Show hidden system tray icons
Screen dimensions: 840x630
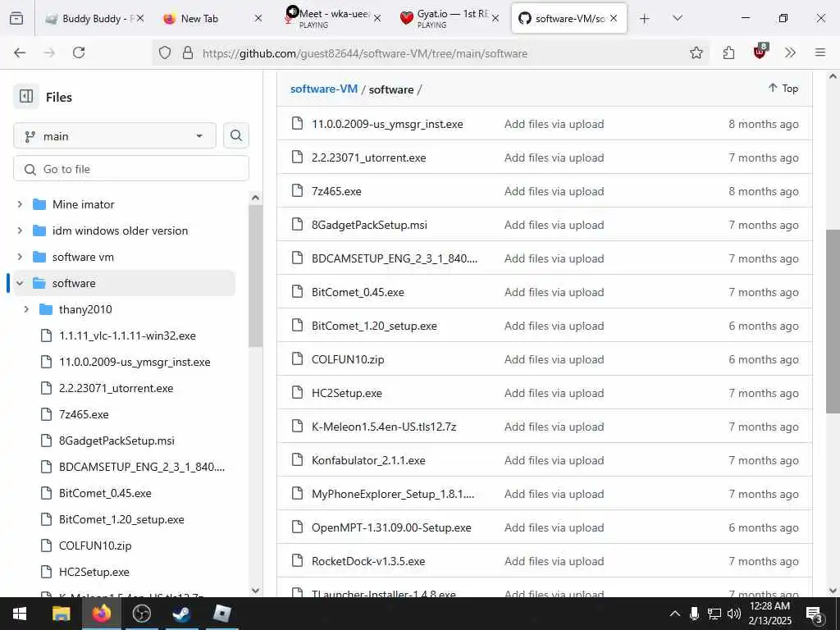click(675, 614)
